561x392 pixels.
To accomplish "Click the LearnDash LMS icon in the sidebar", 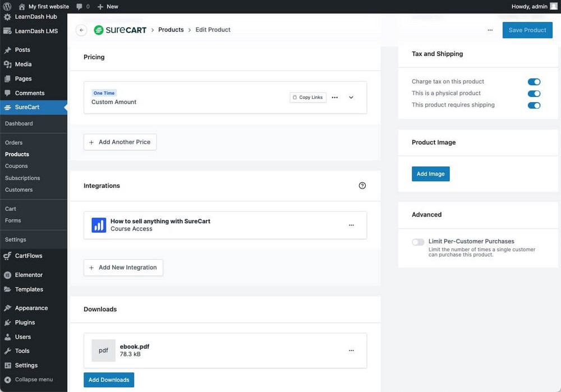I will click(7, 31).
